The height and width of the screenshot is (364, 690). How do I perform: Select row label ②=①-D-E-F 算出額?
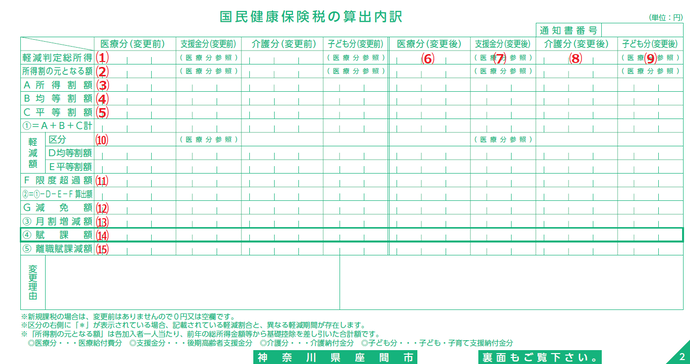57,194
